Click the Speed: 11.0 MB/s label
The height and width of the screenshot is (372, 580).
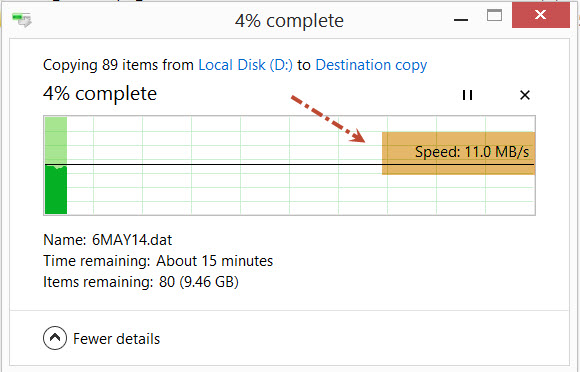click(x=472, y=152)
